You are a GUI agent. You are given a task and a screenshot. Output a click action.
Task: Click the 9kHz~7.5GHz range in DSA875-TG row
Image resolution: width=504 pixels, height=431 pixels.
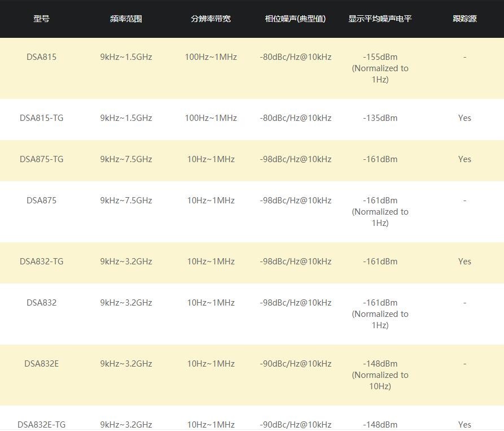click(x=126, y=159)
